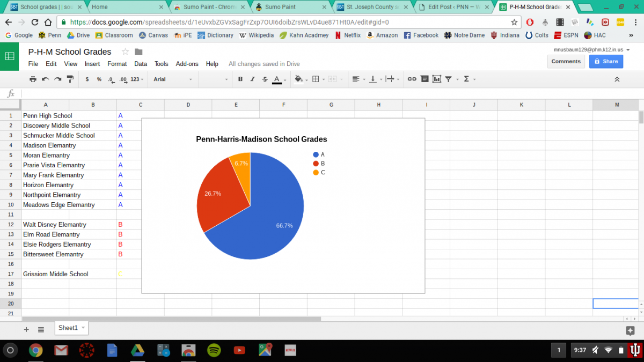Open the Edit menu
The image size is (644, 362).
pos(51,64)
